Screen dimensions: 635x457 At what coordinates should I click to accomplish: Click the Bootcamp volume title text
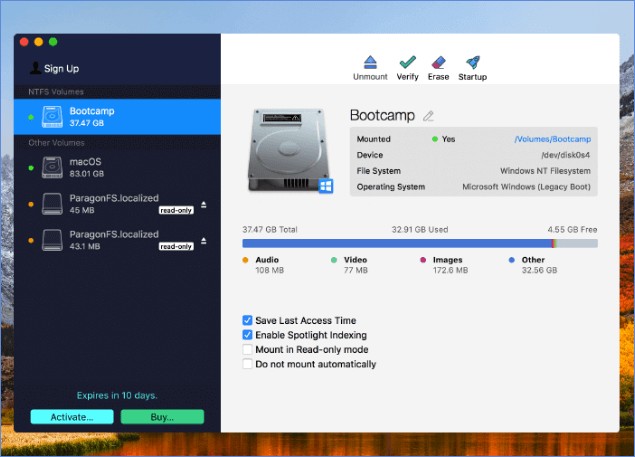[382, 115]
